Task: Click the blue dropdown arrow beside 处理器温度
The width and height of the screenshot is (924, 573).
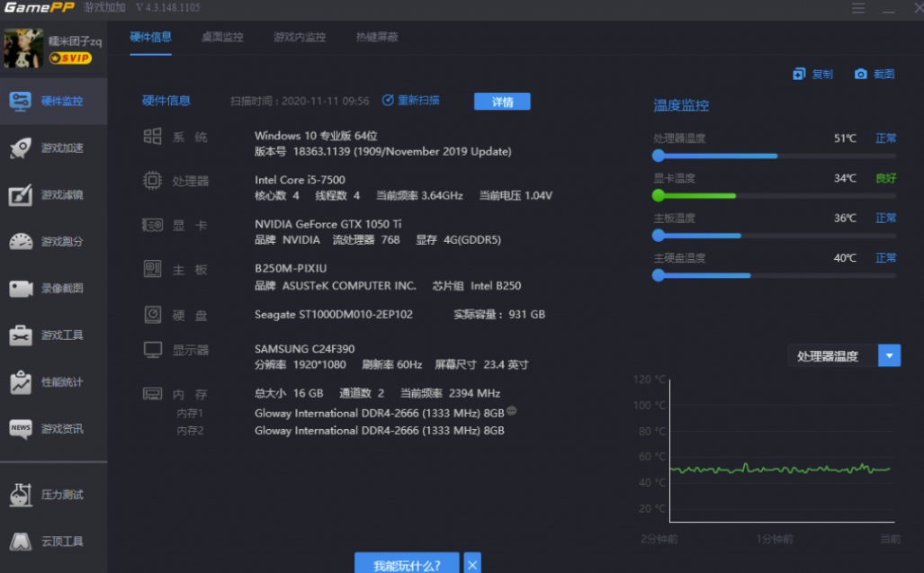Action: tap(889, 355)
